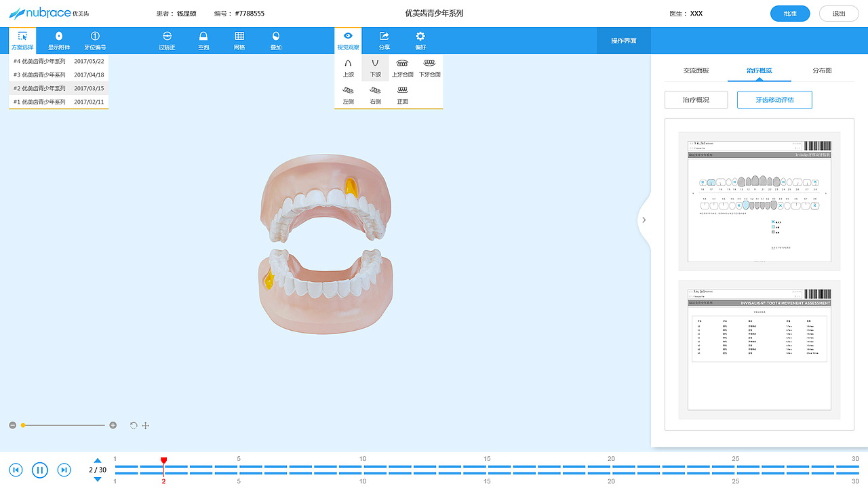
Task: Open the 视觉观察 view menu
Action: coord(348,41)
